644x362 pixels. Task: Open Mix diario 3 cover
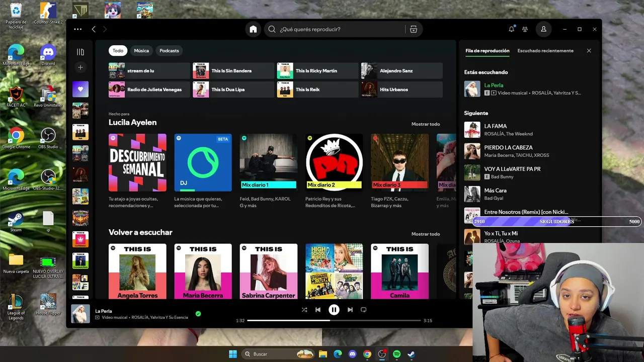coord(399,162)
